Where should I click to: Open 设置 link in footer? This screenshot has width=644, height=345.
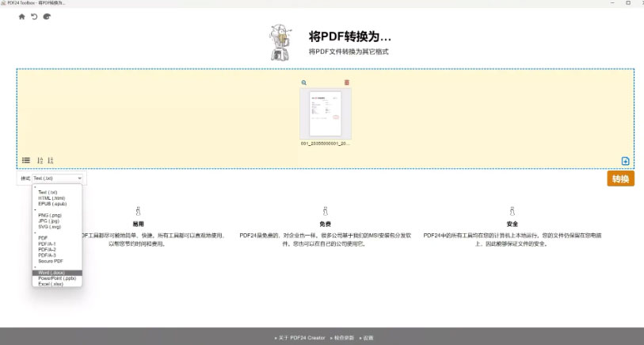click(368, 338)
